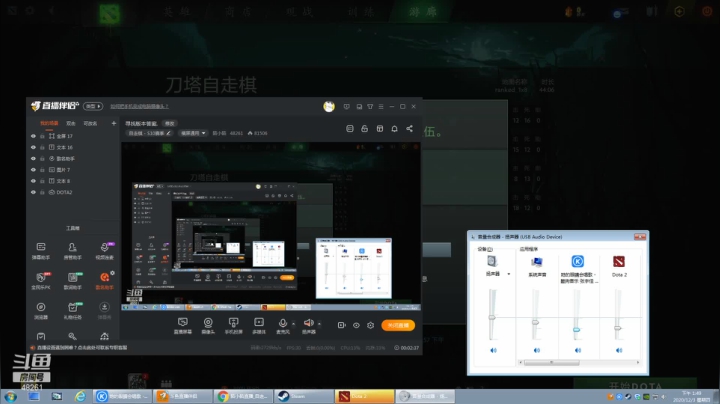The width and height of the screenshot is (720, 404).
Task: Expand the arrow next to the speaker icon
Action: point(319,323)
